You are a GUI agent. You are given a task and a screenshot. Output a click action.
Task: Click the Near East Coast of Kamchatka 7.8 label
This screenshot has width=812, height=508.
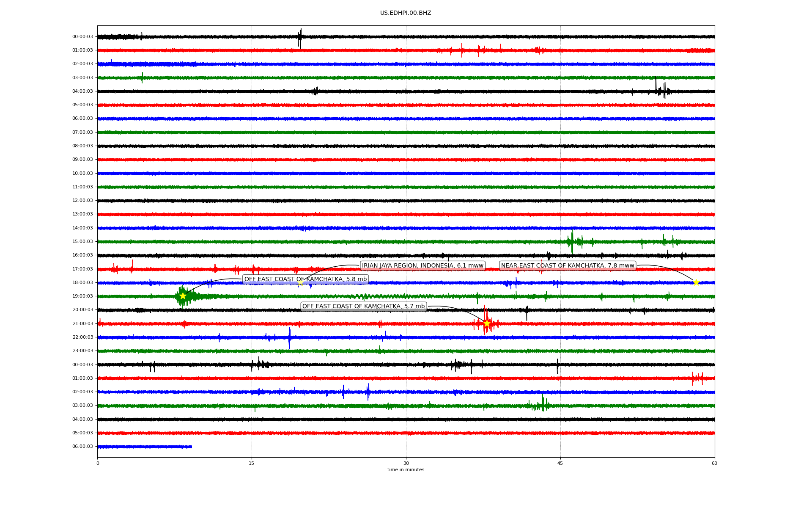click(x=568, y=265)
